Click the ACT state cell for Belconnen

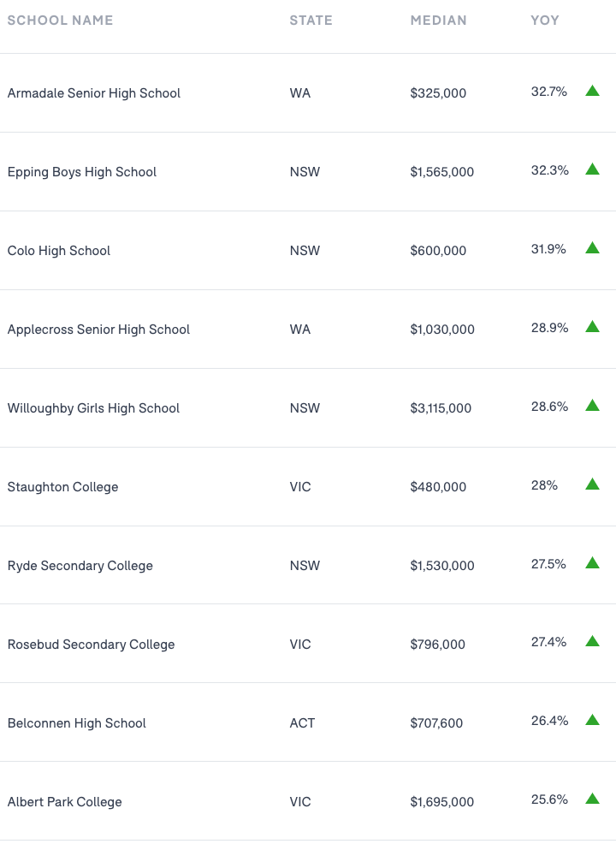pyautogui.click(x=302, y=723)
